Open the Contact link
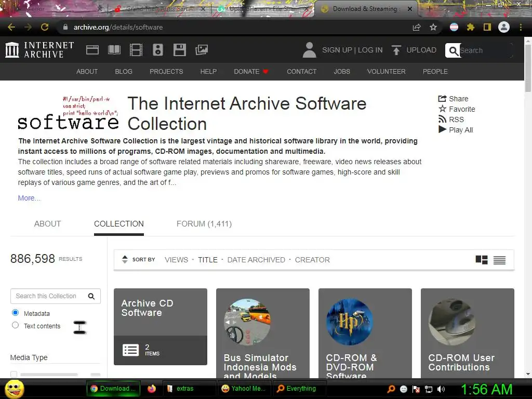532x399 pixels. pos(302,72)
